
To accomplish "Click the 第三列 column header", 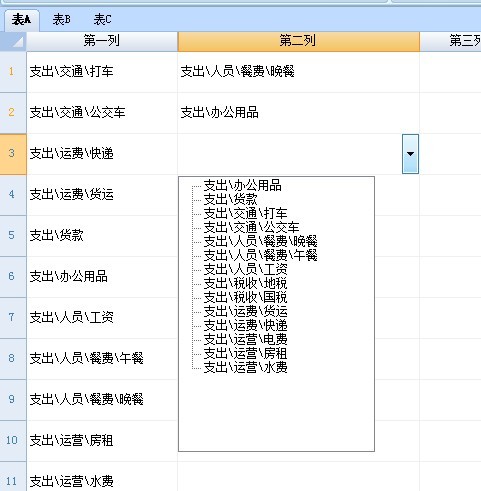I will (x=450, y=41).
